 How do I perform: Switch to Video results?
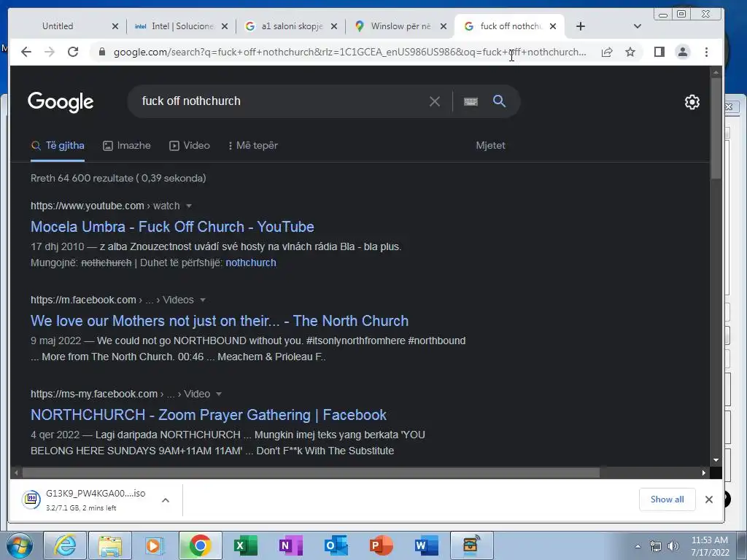[x=190, y=146]
